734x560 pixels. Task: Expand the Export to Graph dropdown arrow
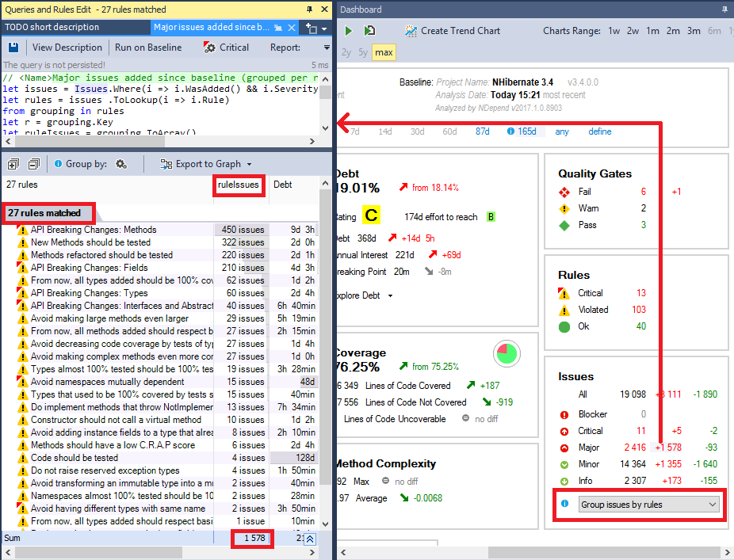tap(250, 164)
